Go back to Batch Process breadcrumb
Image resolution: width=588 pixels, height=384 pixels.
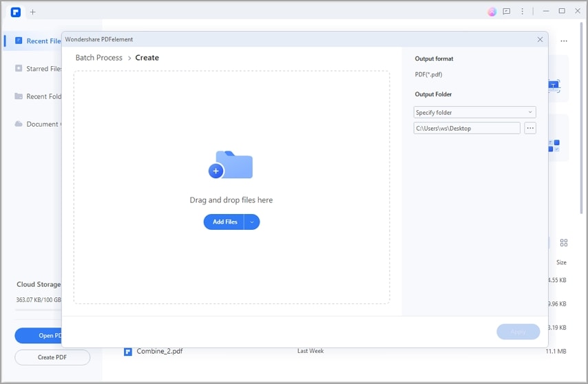pyautogui.click(x=99, y=58)
